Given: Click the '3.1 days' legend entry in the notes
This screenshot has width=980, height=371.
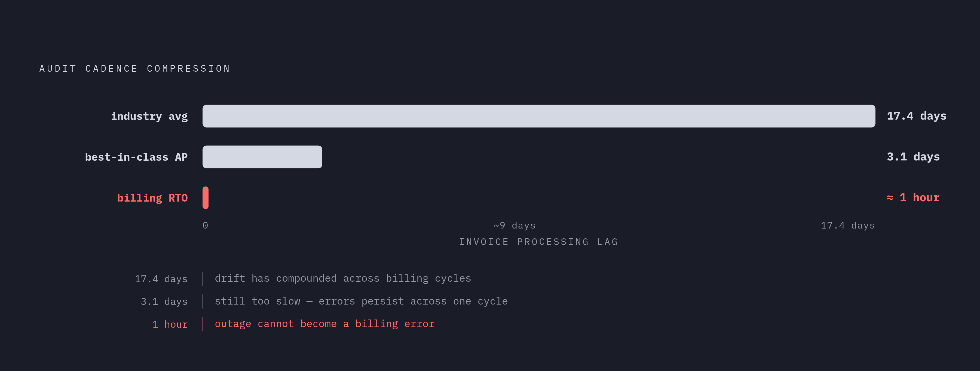Looking at the screenshot, I should point(164,302).
